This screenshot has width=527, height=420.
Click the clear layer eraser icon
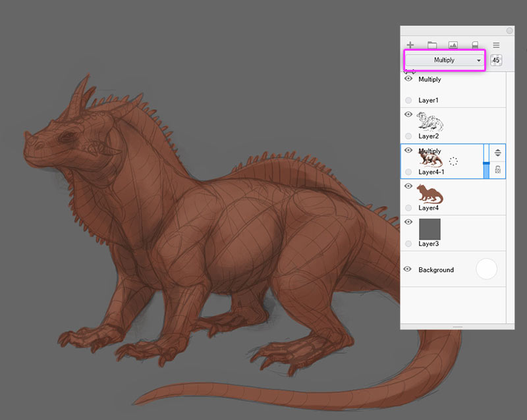click(475, 45)
